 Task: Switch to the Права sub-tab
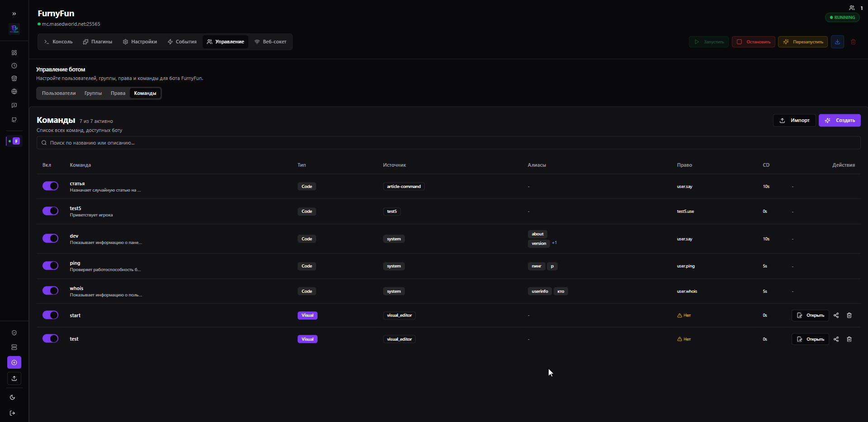[x=118, y=93]
